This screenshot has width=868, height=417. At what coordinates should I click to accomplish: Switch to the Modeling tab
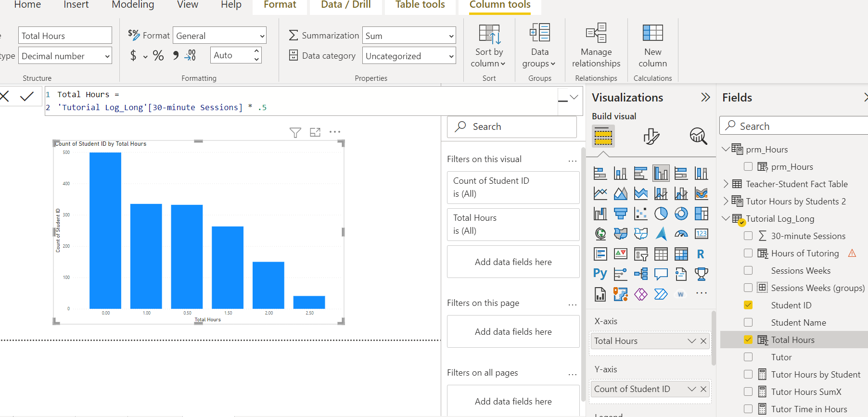tap(133, 5)
